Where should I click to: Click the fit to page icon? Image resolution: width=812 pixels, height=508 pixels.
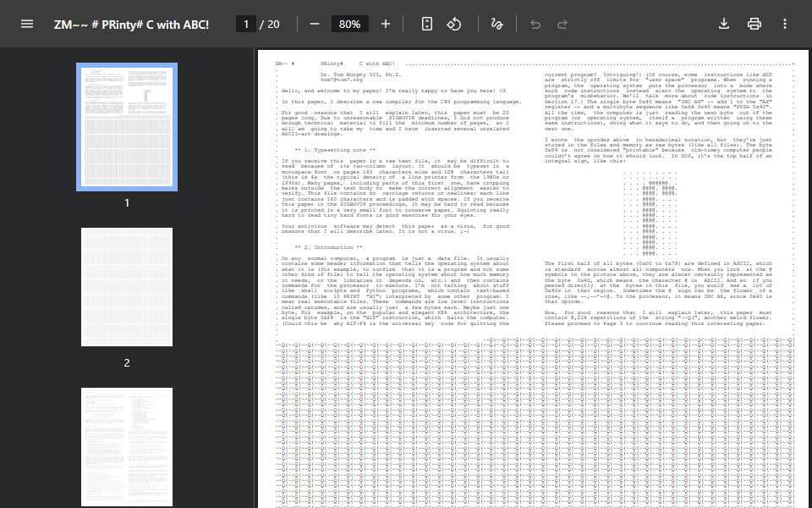(x=426, y=24)
